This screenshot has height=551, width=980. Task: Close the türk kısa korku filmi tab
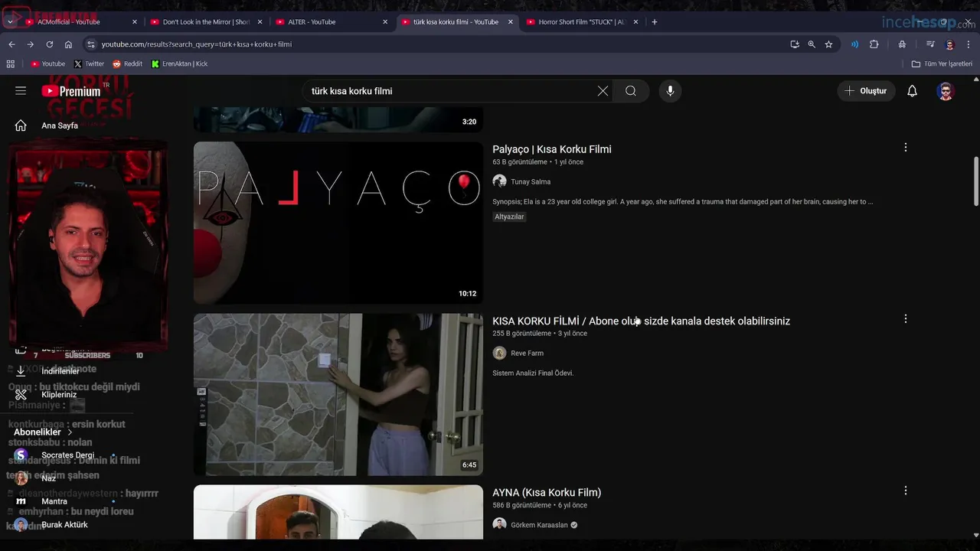510,22
